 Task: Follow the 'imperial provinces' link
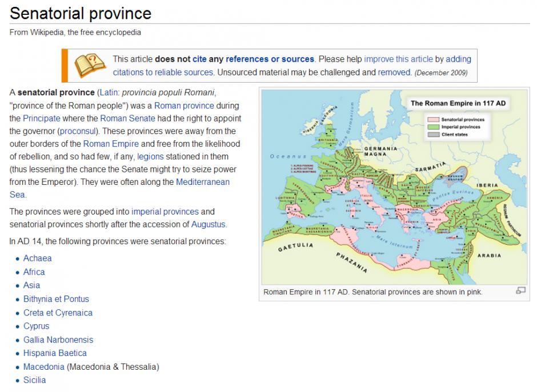[165, 212]
